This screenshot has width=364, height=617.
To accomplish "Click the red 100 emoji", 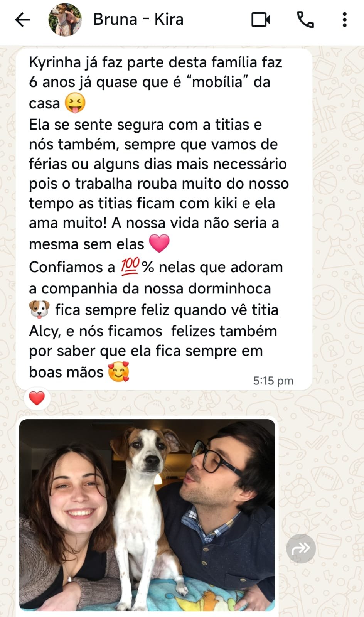I will 130,267.
